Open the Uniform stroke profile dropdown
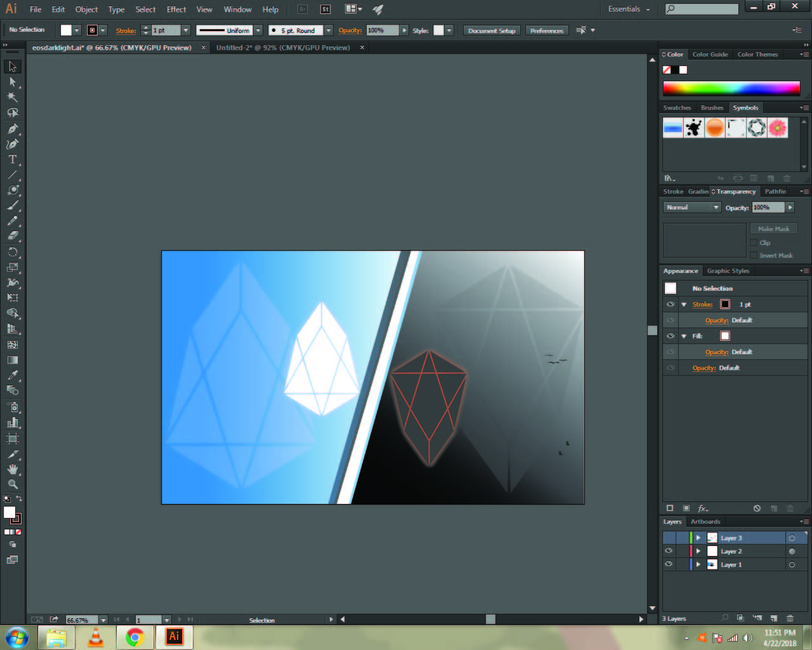This screenshot has height=650, width=812. (x=259, y=30)
